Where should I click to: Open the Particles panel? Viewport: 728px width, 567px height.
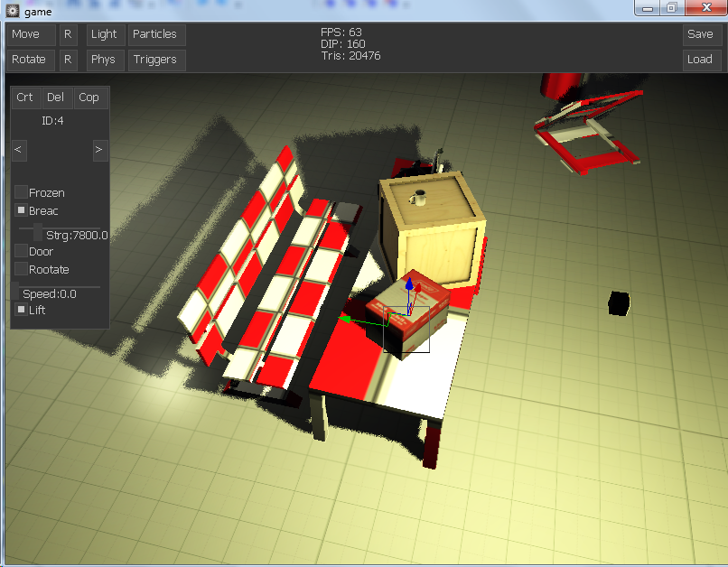pos(155,35)
